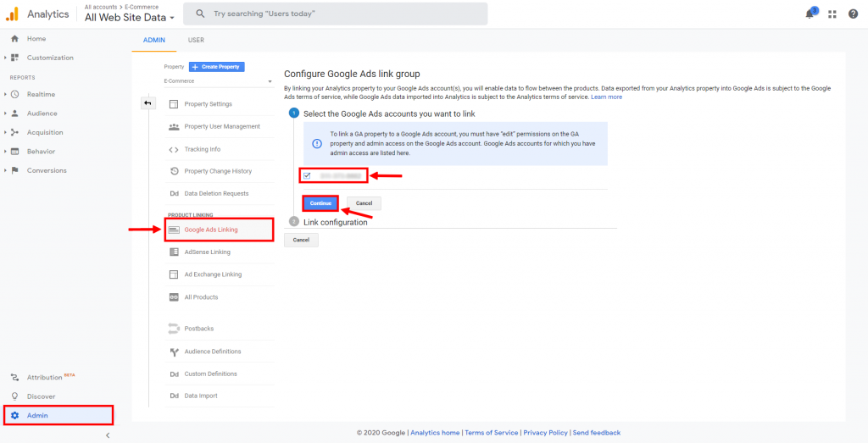Collapse the left sidebar with chevron

click(108, 435)
